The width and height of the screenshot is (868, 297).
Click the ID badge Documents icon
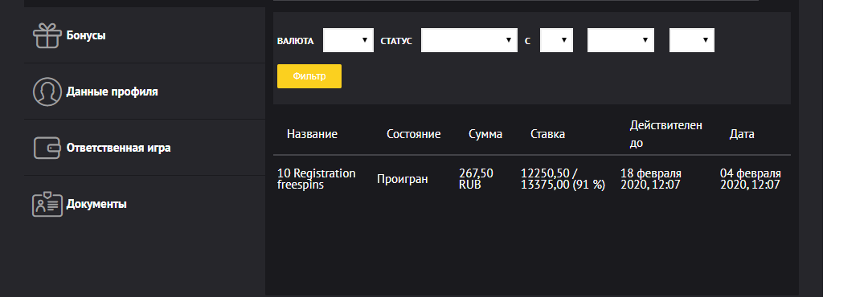[x=47, y=204]
